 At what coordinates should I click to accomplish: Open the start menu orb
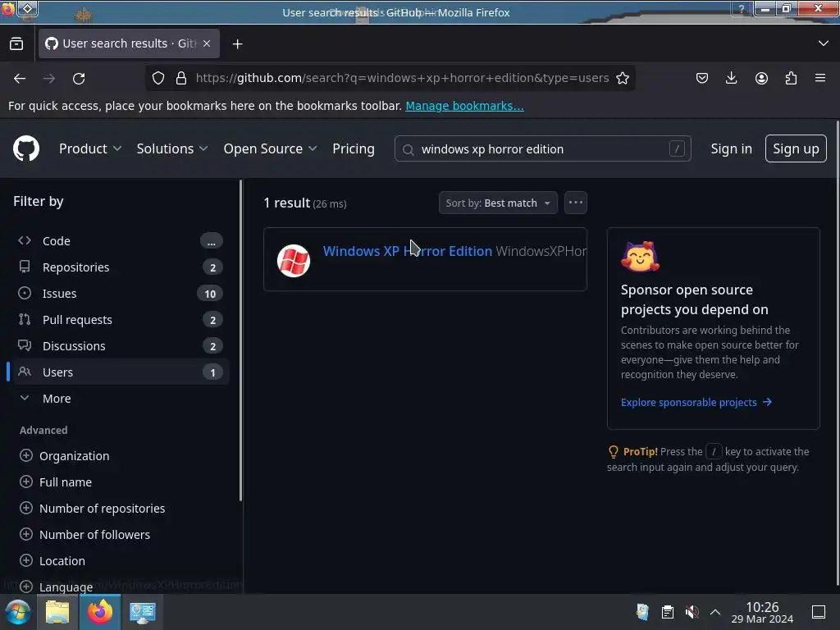(18, 612)
